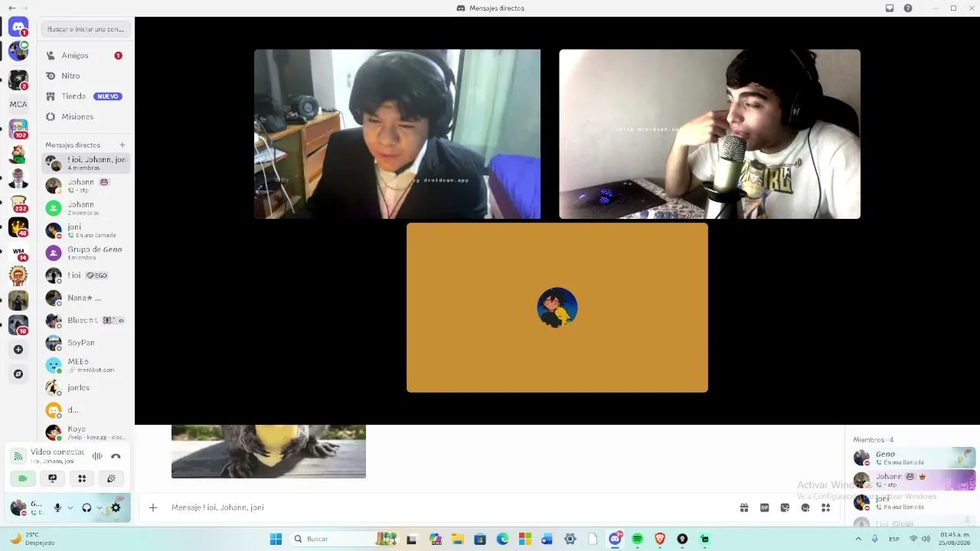Viewport: 980px width, 551px height.
Task: Open apps launcher in message bar
Action: [825, 507]
